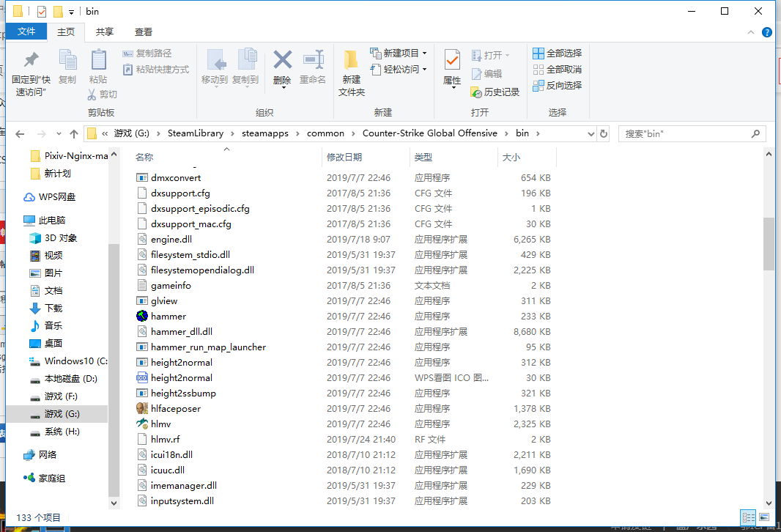781x532 pixels.
Task: Select the Pixiv-Nginx-ma folder in sidebar
Action: pyautogui.click(x=69, y=156)
